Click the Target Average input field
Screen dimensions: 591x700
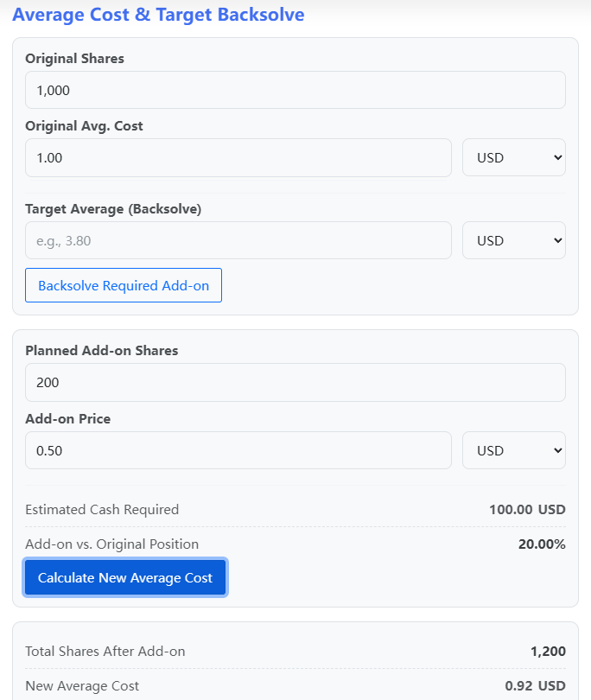(x=238, y=240)
